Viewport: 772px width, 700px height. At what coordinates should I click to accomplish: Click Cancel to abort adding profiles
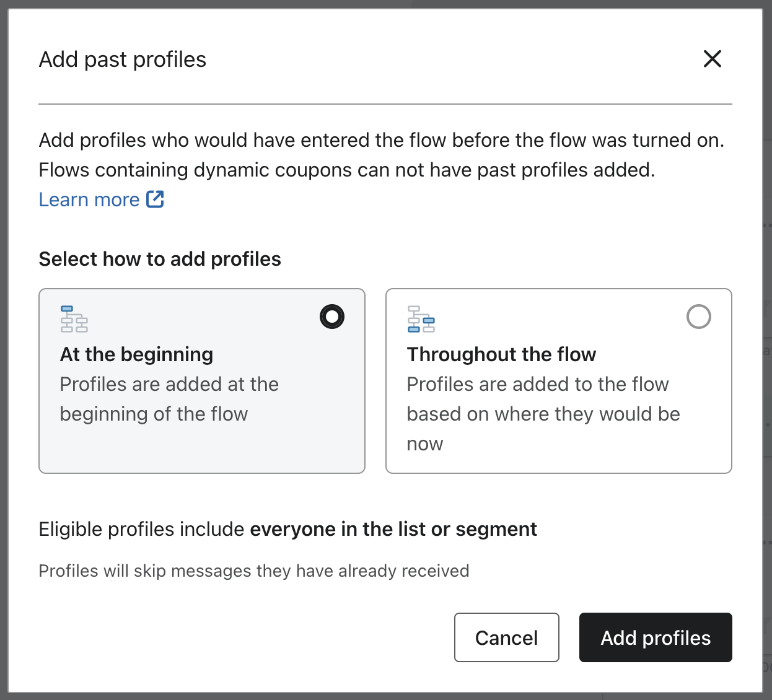506,637
